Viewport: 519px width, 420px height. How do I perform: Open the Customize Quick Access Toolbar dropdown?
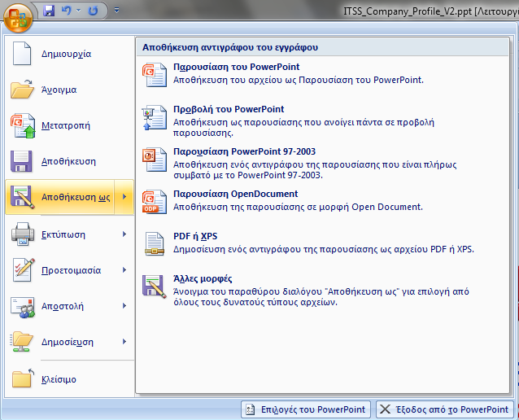116,11
